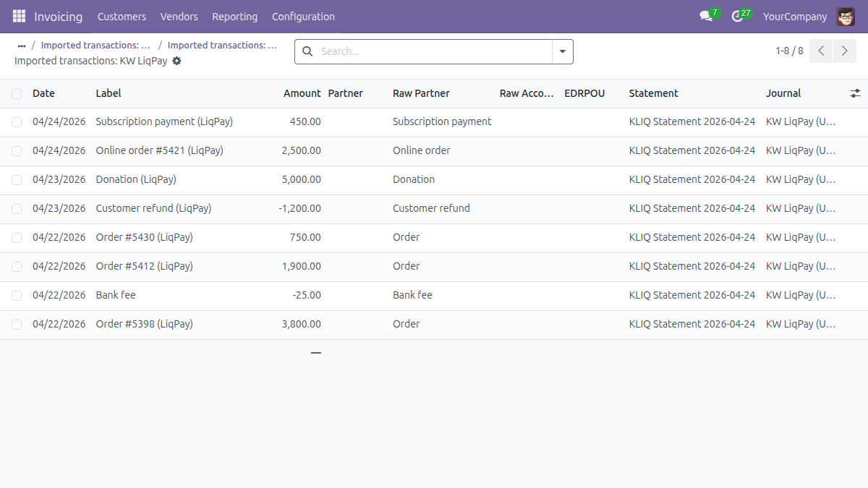This screenshot has width=868, height=488.
Task: Check the Order #5398 row
Action: pos(17,325)
